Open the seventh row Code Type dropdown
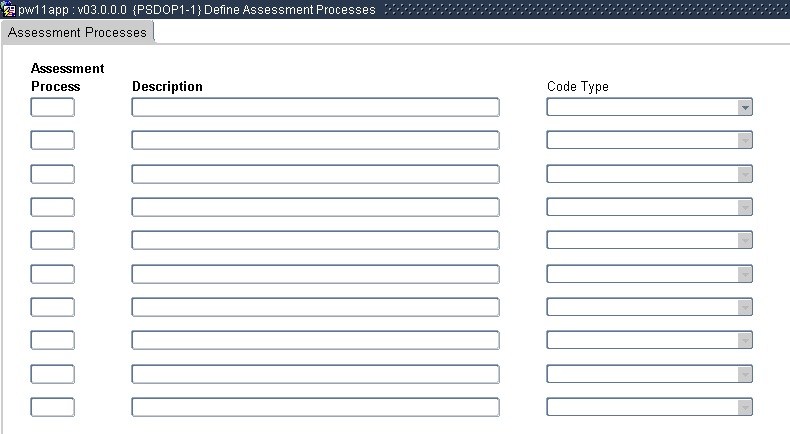Image resolution: width=790 pixels, height=434 pixels. (744, 307)
